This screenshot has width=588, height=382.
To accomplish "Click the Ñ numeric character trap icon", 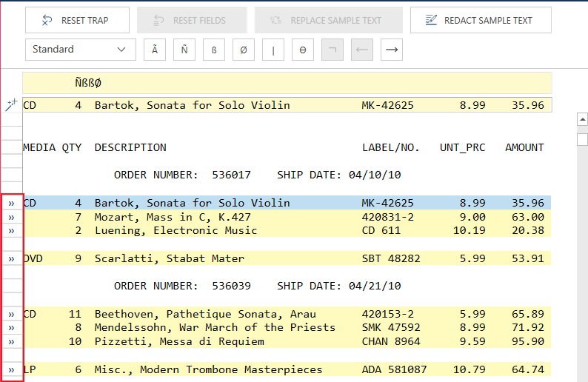I will [x=184, y=50].
